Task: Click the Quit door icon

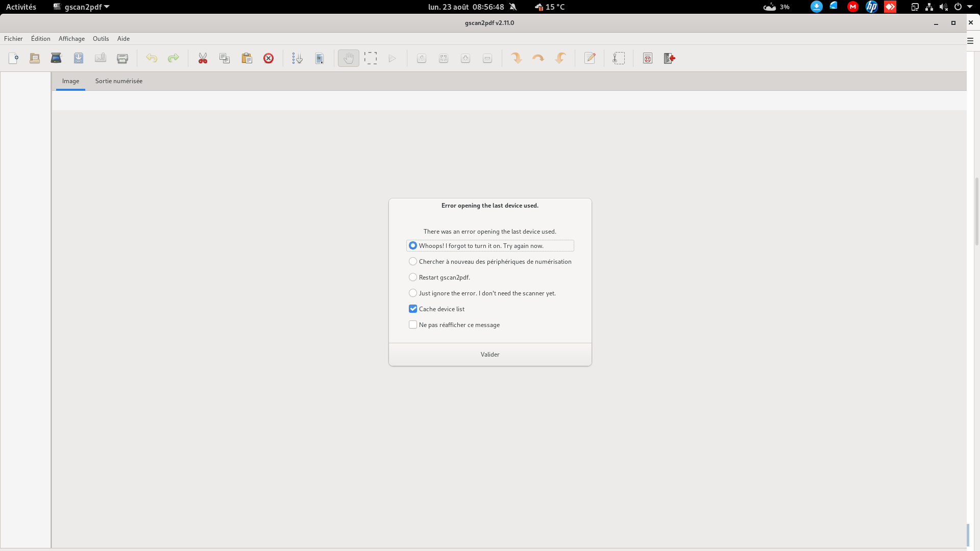Action: click(x=670, y=58)
